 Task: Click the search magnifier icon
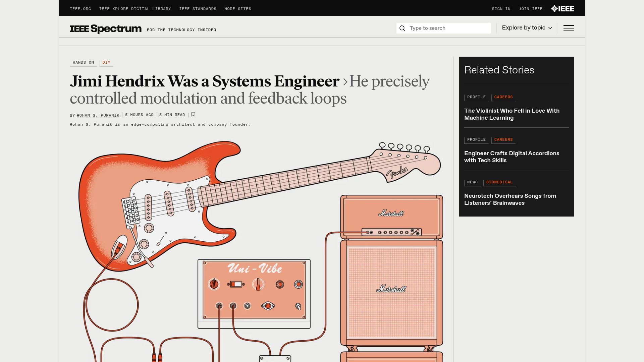tap(402, 28)
